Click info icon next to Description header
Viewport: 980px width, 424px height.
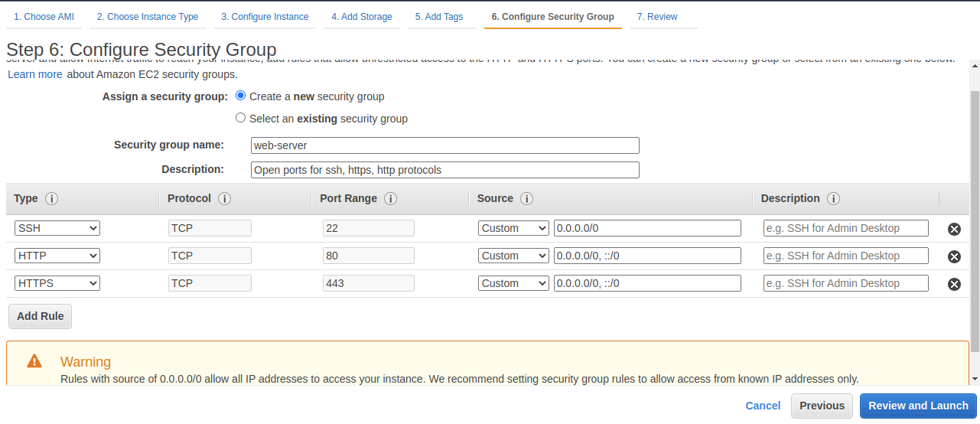pyautogui.click(x=833, y=199)
